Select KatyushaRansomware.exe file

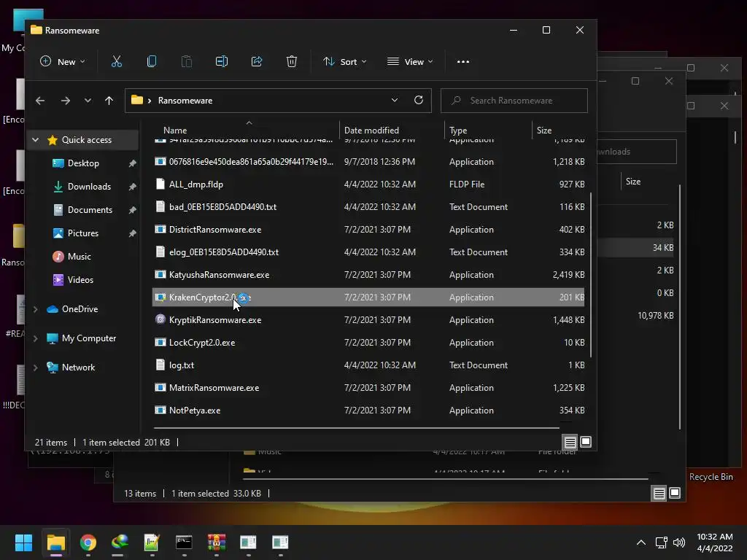368,275
